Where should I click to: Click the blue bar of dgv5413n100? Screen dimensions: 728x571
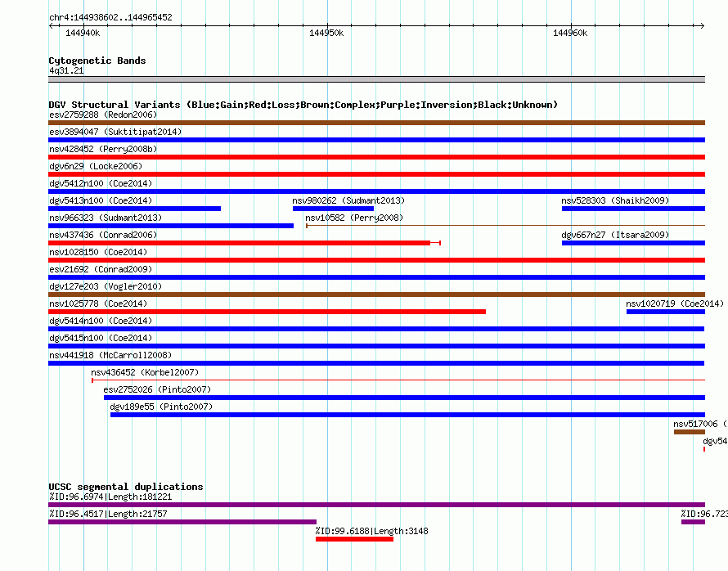point(135,209)
